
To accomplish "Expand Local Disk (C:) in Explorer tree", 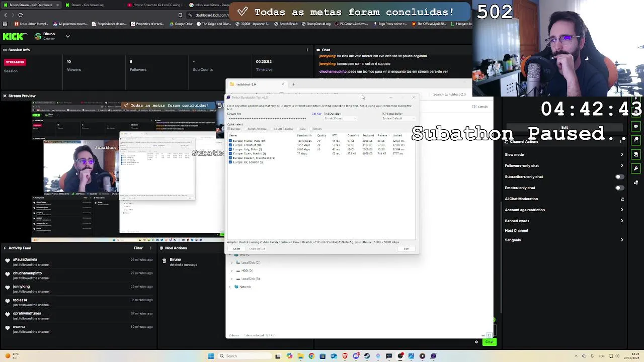I will click(231, 262).
